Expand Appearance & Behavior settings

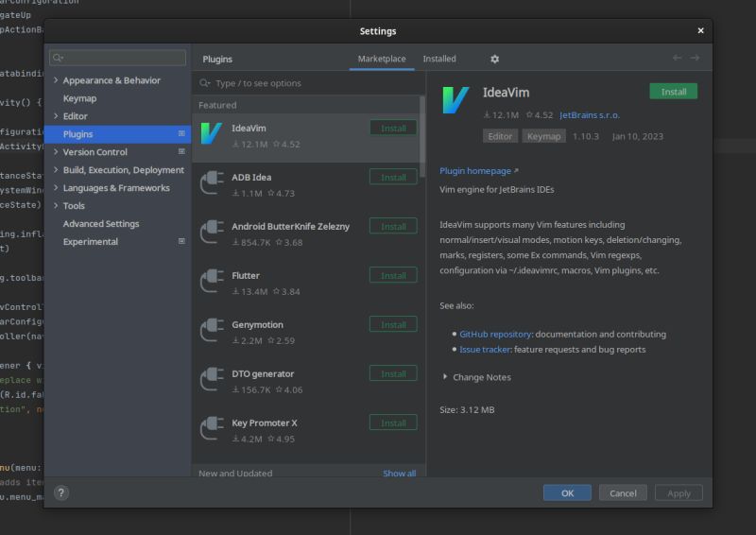coord(56,80)
